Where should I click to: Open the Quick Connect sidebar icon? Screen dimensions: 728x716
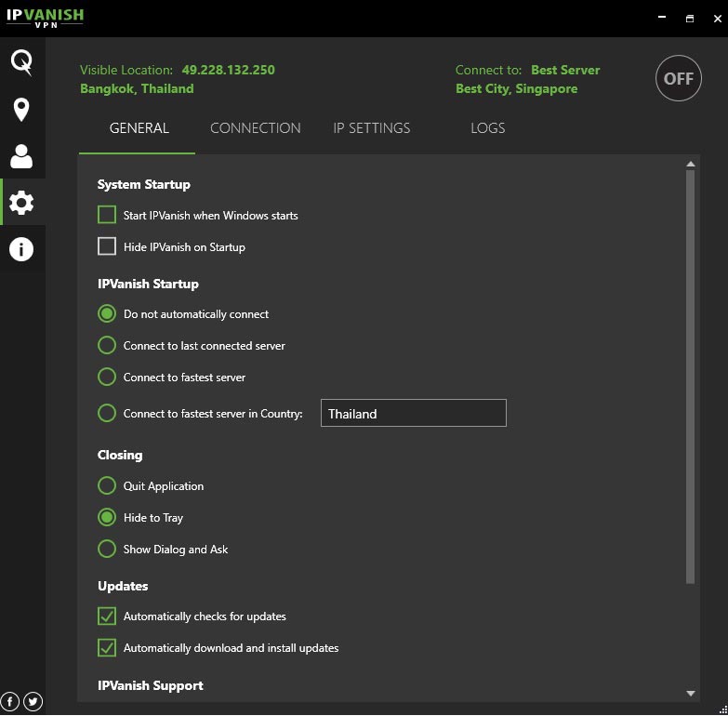pyautogui.click(x=21, y=62)
